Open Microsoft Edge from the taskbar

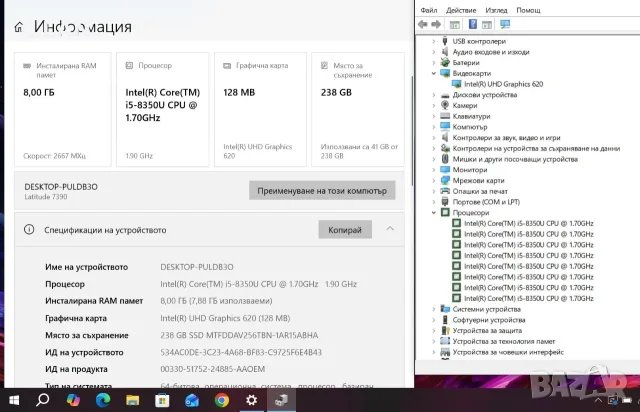click(x=103, y=400)
